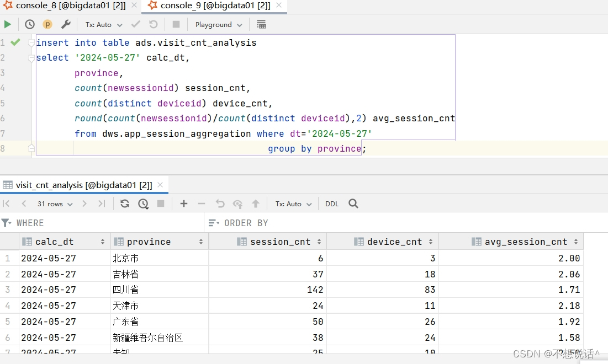Add a new row with the plus icon
Image resolution: width=608 pixels, height=364 pixels.
[x=184, y=204]
